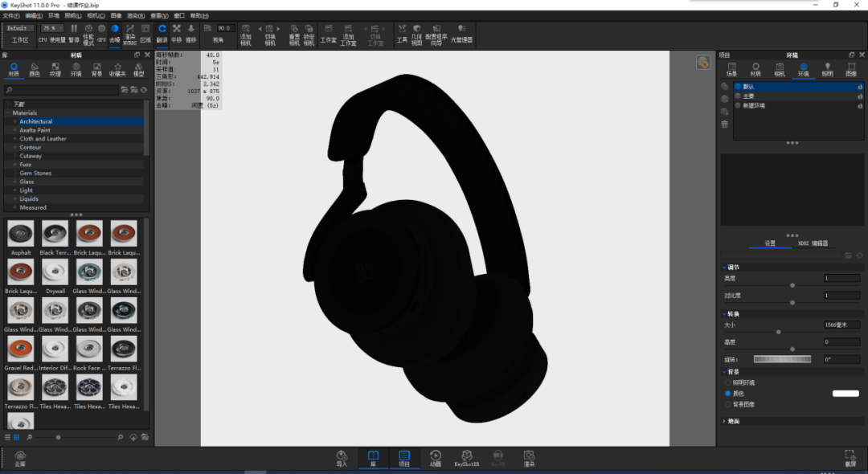The width and height of the screenshot is (868, 474).
Task: Toggle the 性能模式 performance mode icon
Action: pyautogui.click(x=88, y=33)
